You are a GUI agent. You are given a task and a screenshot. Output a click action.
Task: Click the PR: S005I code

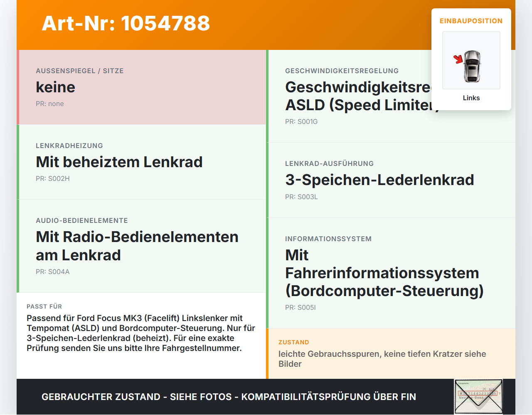click(x=300, y=307)
